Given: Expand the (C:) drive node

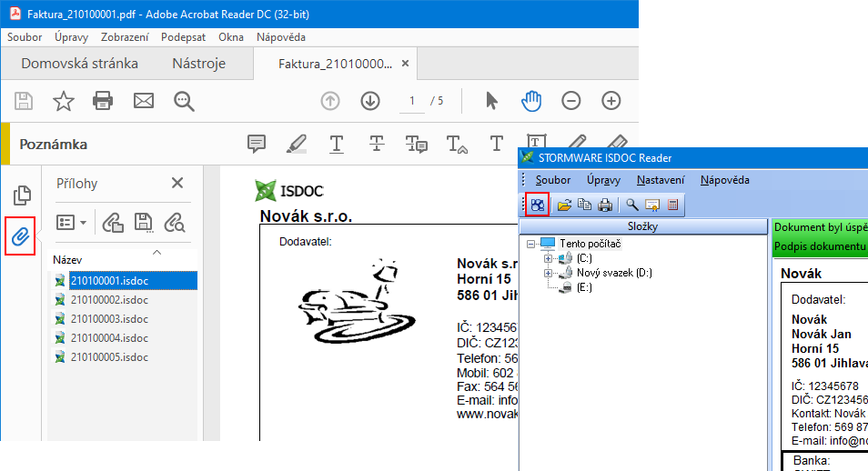Looking at the screenshot, I should [548, 258].
